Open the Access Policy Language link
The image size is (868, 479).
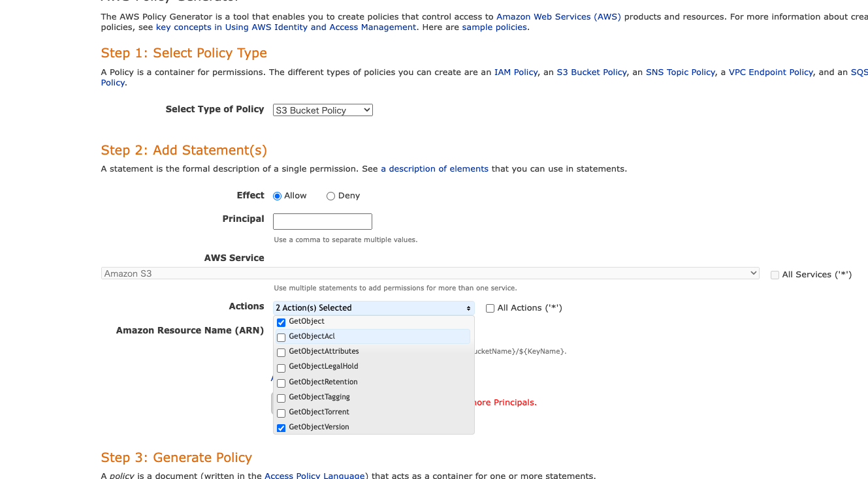point(316,476)
